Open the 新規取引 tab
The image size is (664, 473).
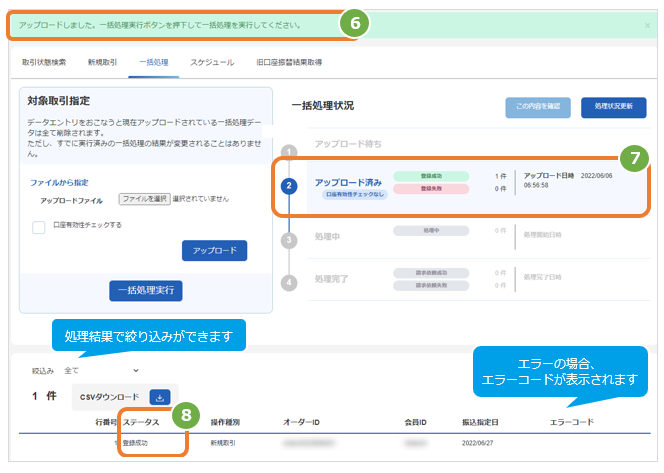pos(102,62)
